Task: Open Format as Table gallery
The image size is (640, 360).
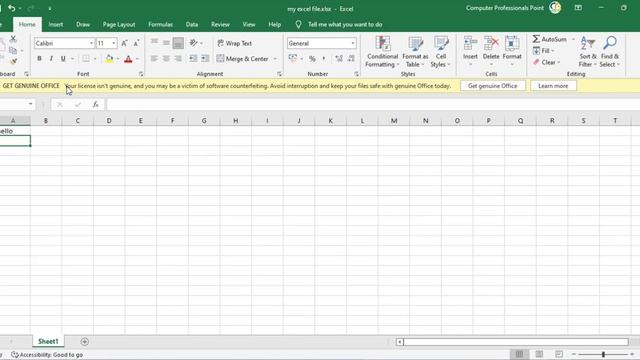Action: click(x=415, y=52)
